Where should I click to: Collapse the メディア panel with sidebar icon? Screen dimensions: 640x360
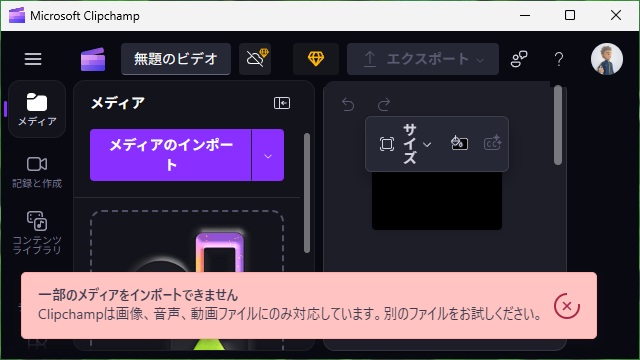coord(282,103)
